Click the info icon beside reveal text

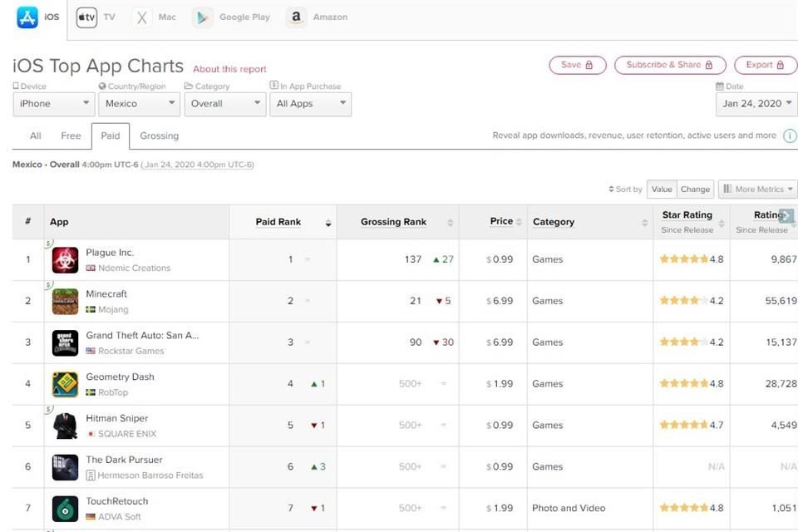click(789, 135)
